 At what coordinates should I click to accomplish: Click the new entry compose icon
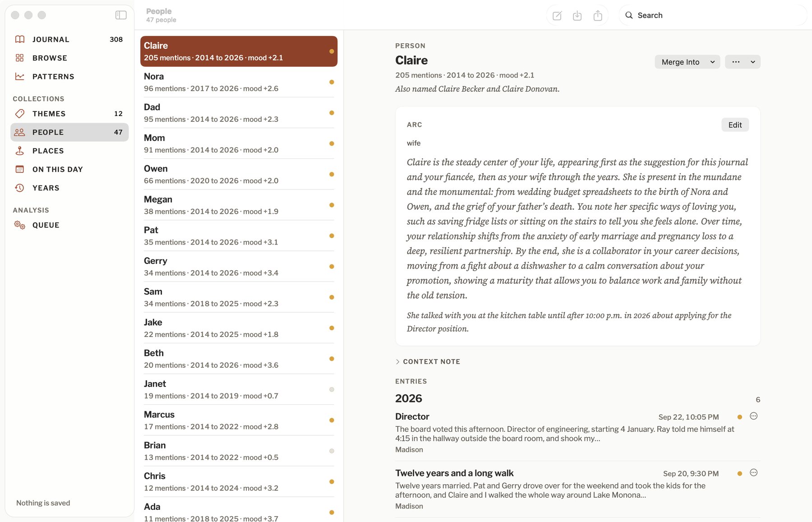tap(557, 16)
